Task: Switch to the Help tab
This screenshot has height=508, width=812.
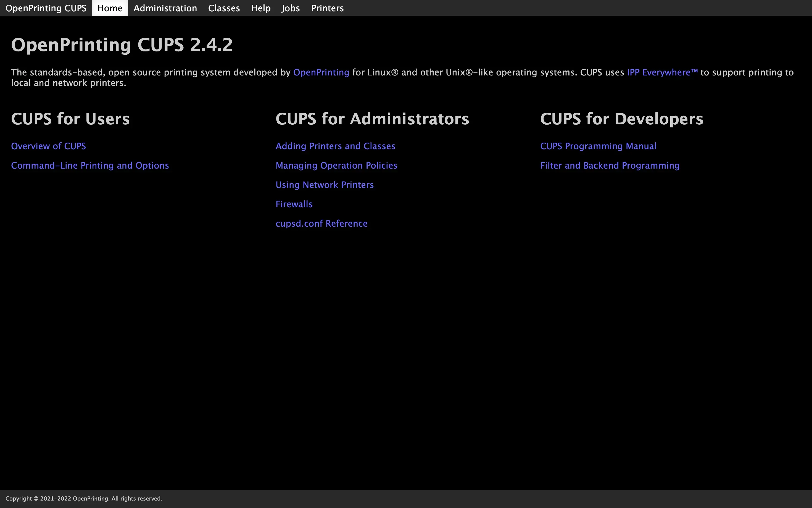Action: [x=261, y=8]
